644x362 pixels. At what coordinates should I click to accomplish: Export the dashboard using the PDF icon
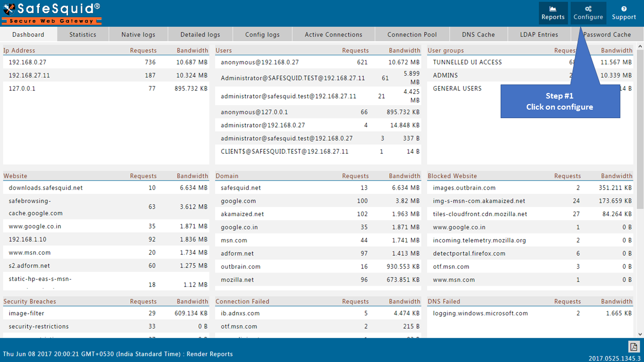coord(633,347)
